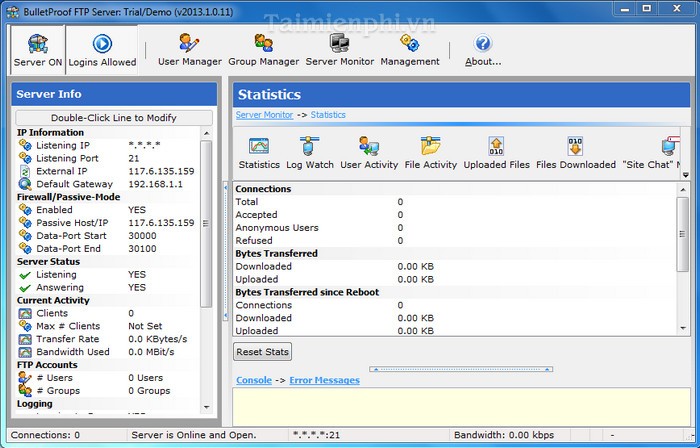Viewport: 700px width, 448px height.
Task: Click the Server Info scrollbar up arrow
Action: pyautogui.click(x=206, y=133)
